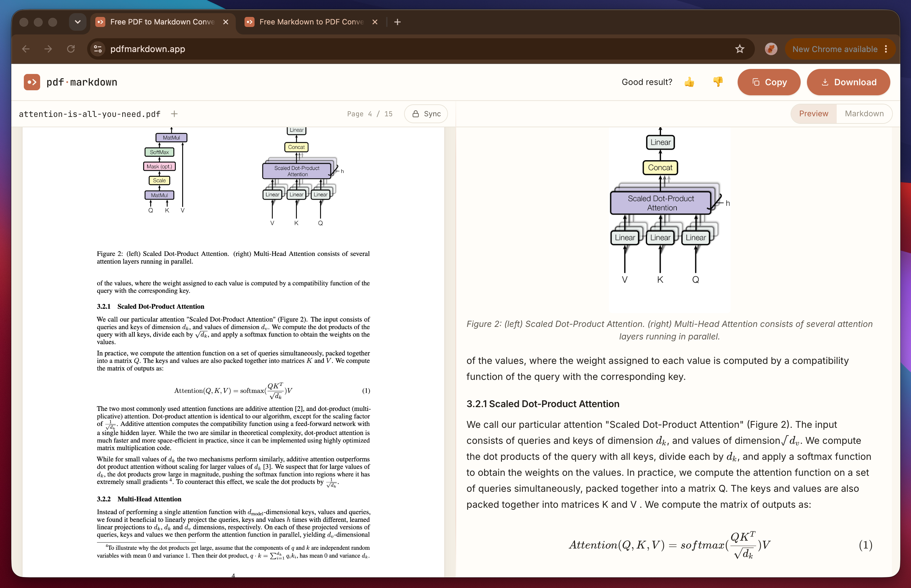Close the Free PDF to Markdown tab

(x=226, y=22)
